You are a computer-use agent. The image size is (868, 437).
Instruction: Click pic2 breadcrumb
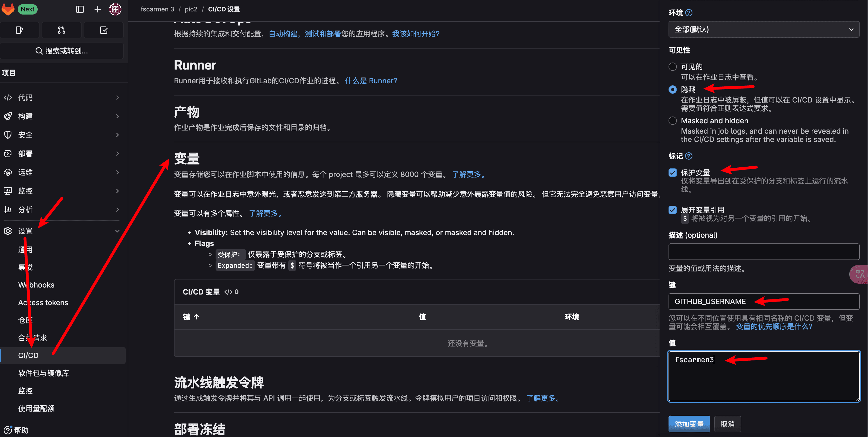(191, 9)
